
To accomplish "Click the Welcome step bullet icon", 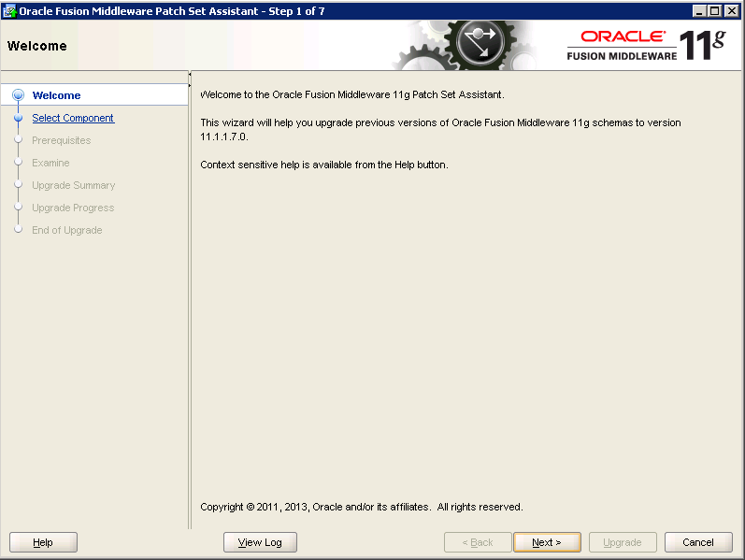I will point(18,95).
